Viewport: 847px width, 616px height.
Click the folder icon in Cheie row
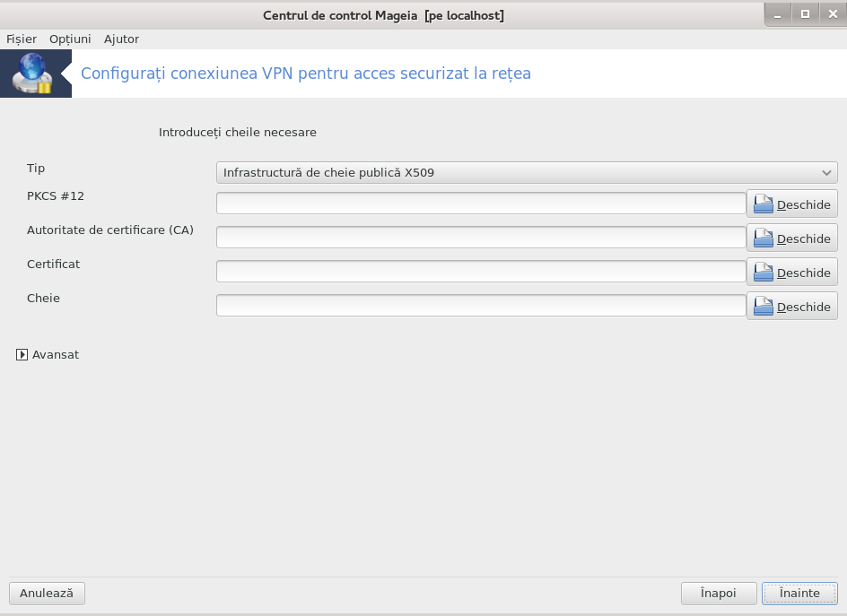763,306
